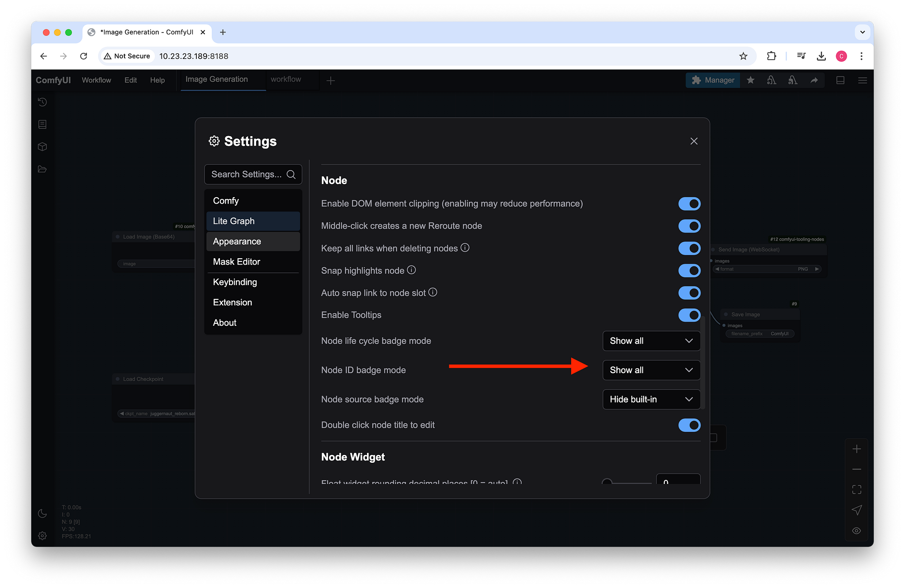Screen dimensions: 905x588
Task: Open the workflows folder sidebar icon
Action: point(42,169)
